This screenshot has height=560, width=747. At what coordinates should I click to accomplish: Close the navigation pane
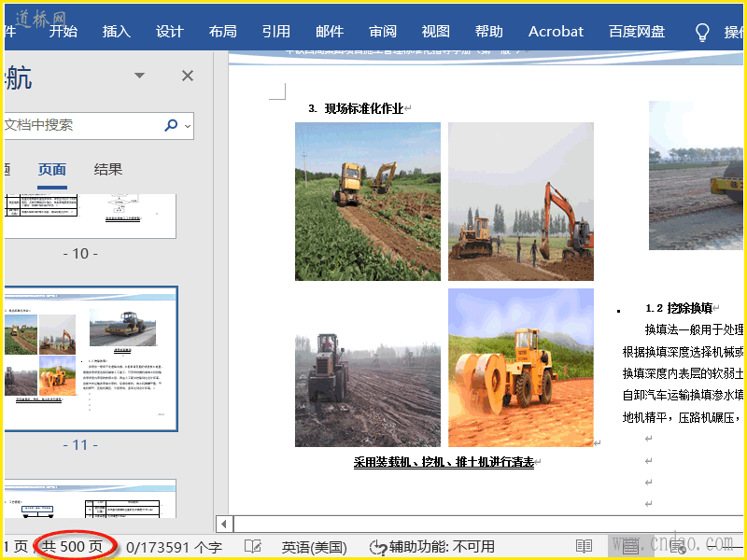[188, 76]
